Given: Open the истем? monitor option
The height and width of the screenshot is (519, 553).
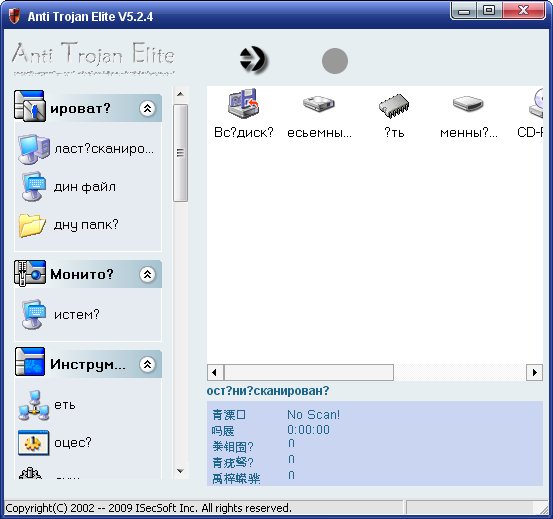Looking at the screenshot, I should point(77,314).
